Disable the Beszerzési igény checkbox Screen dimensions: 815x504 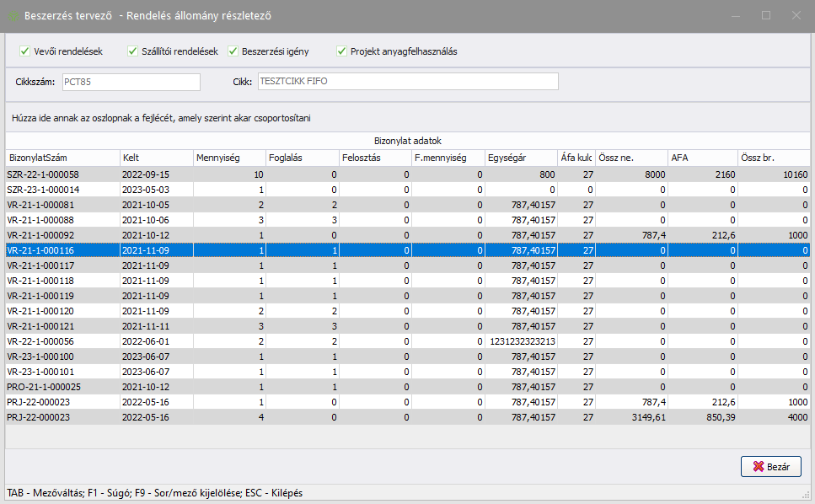pos(233,51)
